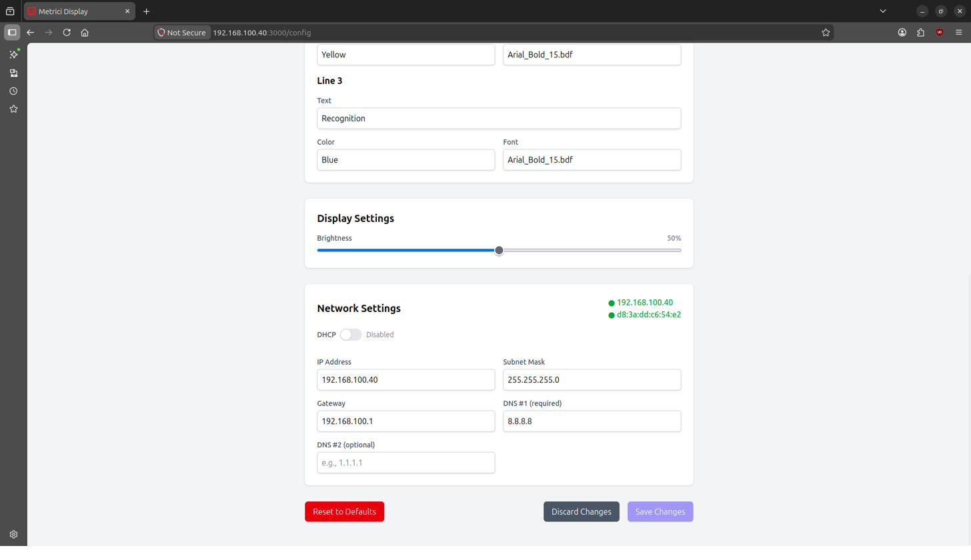The image size is (971, 560).
Task: Open the Color dropdown showing Yellow
Action: 405,55
